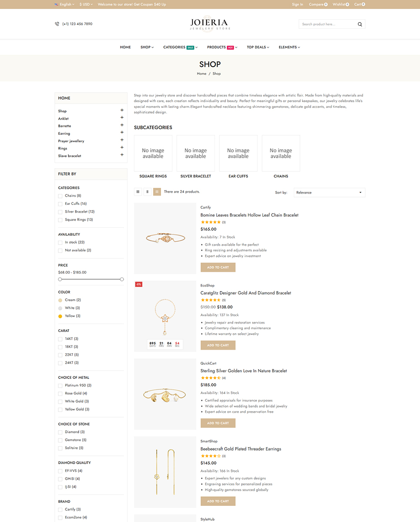420x522 pixels.
Task: Open the Sign In link
Action: [298, 4]
